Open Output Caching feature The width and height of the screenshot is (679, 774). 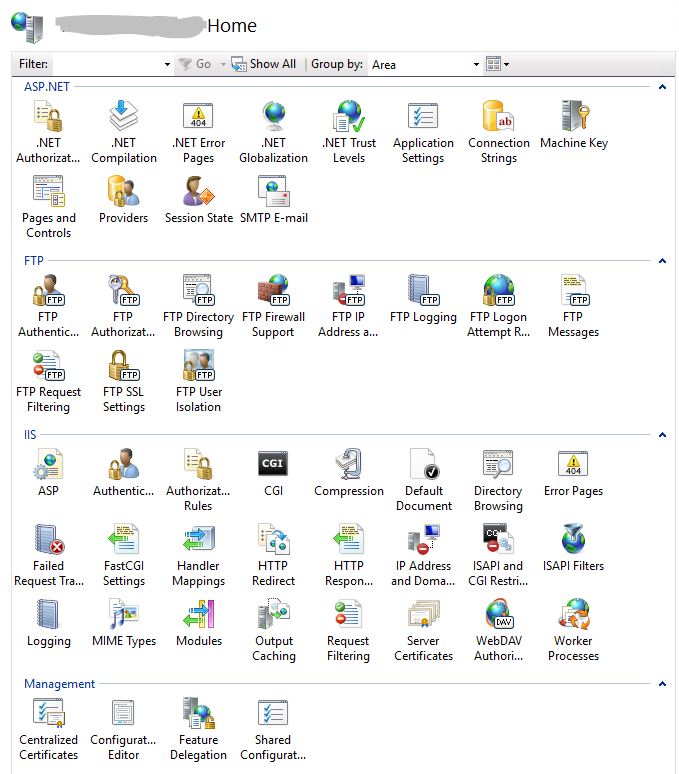pyautogui.click(x=273, y=630)
